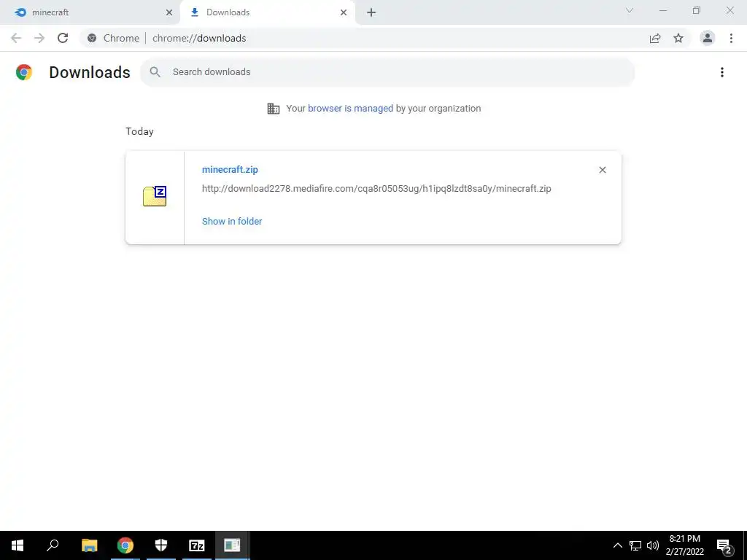Open the notification center with 2 alerts
Image resolution: width=747 pixels, height=560 pixels.
[724, 545]
